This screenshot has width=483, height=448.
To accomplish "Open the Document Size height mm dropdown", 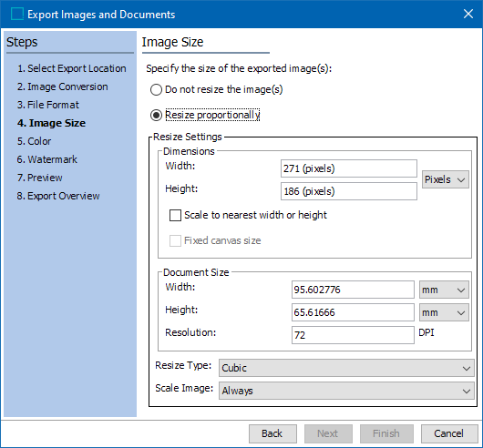I will [444, 312].
